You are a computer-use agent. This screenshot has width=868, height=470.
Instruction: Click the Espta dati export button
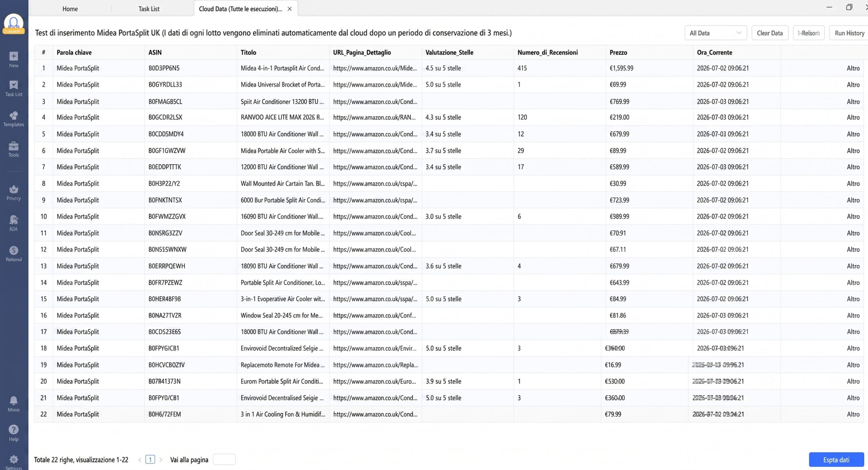[836, 460]
